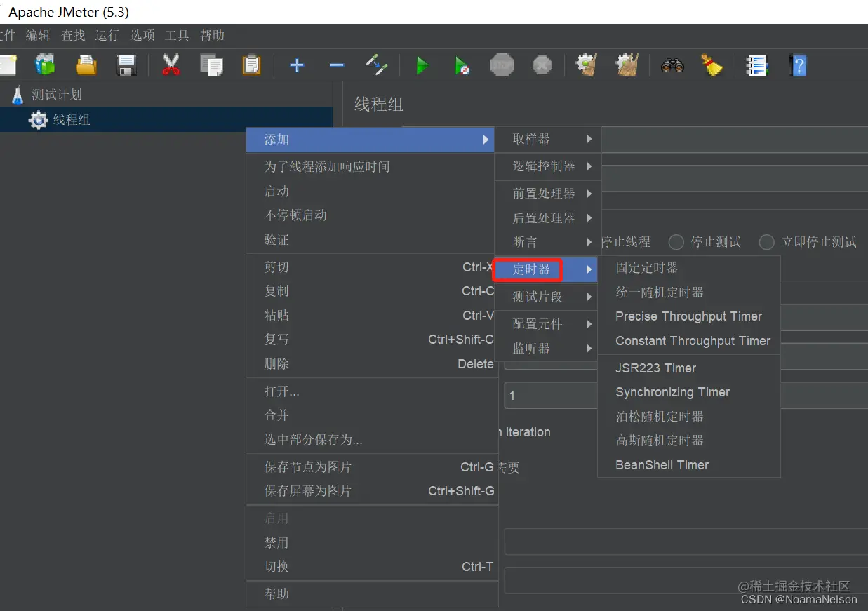Click 复制 in context menu
The height and width of the screenshot is (611, 868).
click(x=372, y=291)
